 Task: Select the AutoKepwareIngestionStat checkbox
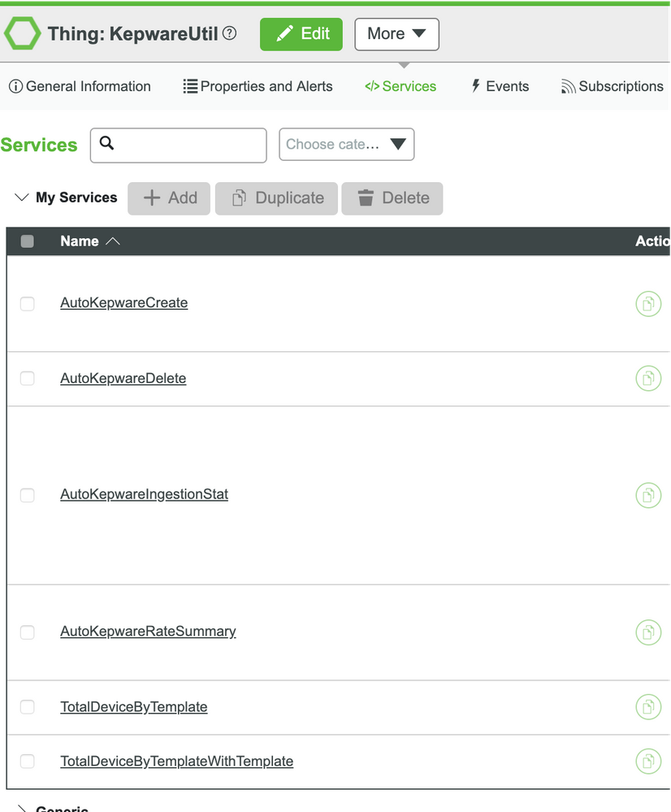tap(28, 495)
